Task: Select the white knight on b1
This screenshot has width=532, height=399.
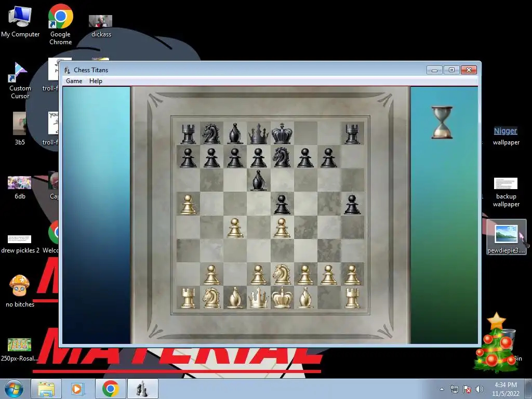Action: (x=211, y=298)
